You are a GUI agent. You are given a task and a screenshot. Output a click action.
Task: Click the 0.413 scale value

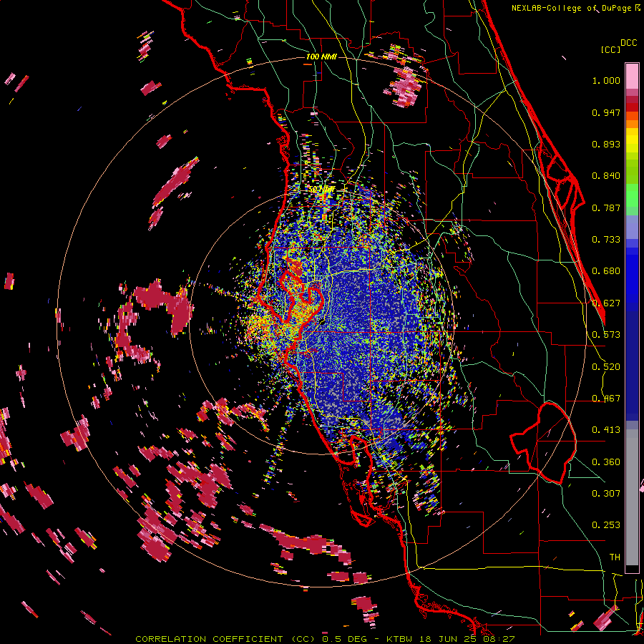point(606,430)
